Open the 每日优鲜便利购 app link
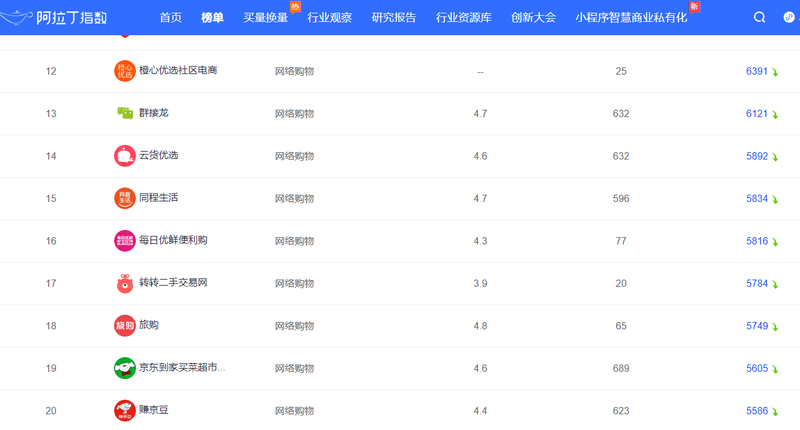800x430 pixels. pos(173,240)
